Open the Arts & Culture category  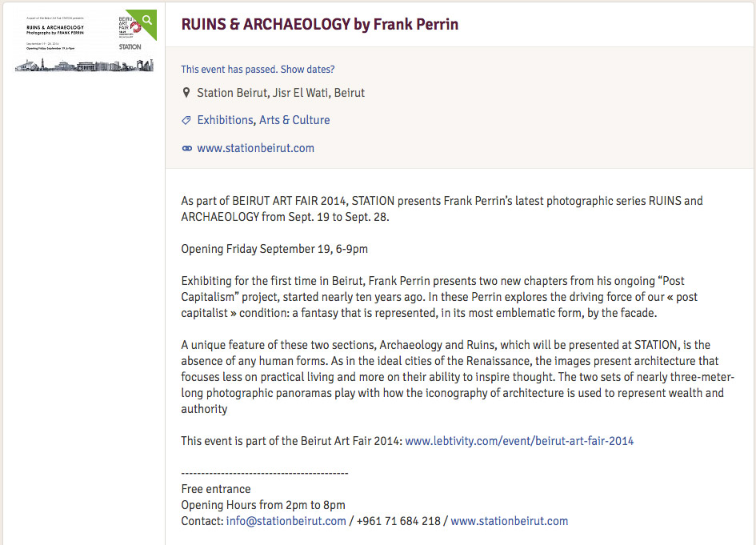294,120
